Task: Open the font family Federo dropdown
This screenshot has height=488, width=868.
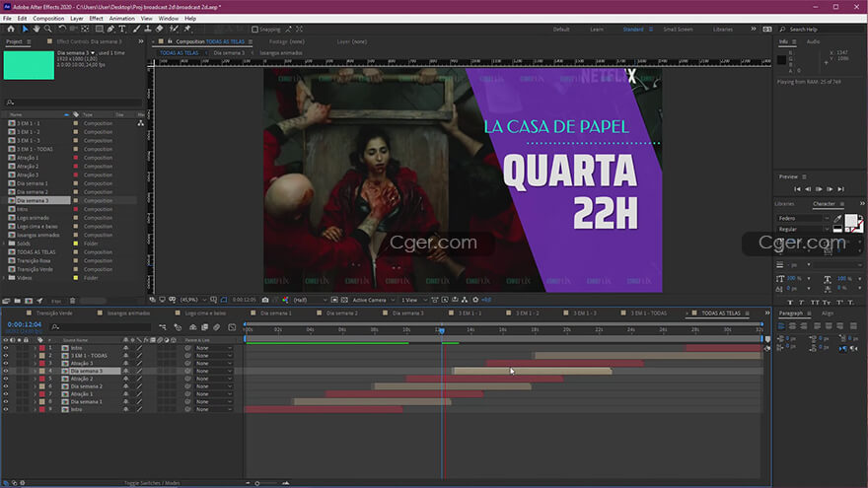Action: pyautogui.click(x=804, y=219)
